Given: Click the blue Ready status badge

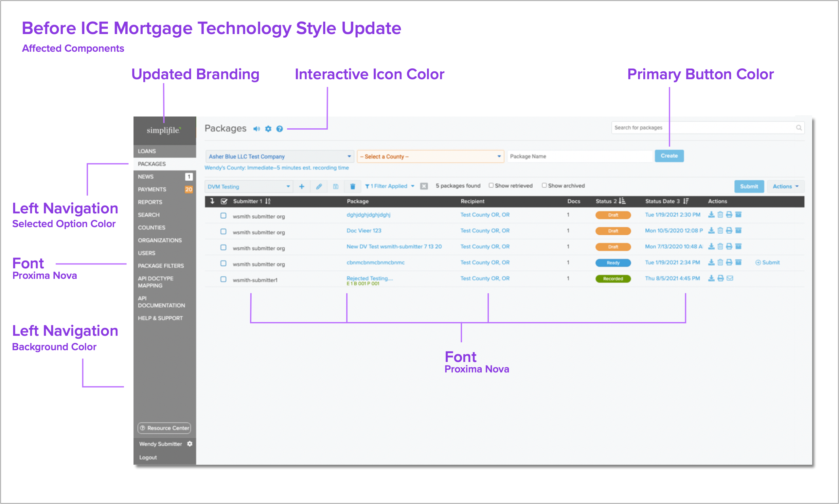Looking at the screenshot, I should [613, 263].
